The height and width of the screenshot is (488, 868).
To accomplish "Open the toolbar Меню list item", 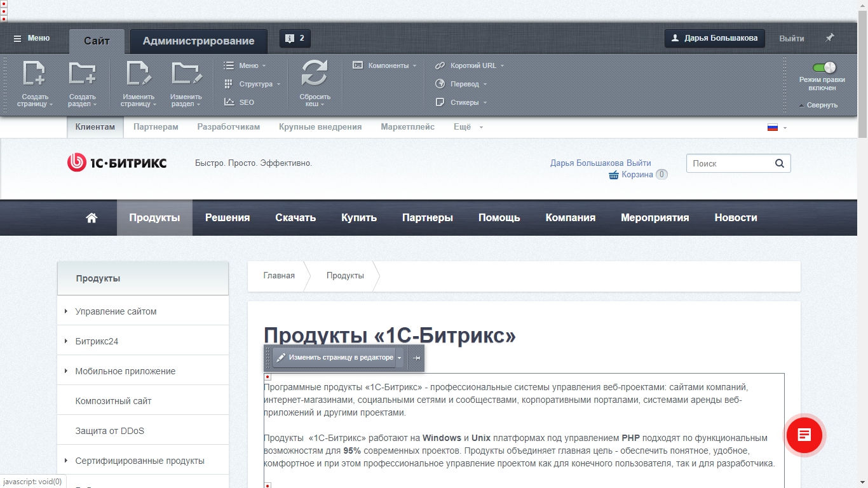I will point(245,65).
